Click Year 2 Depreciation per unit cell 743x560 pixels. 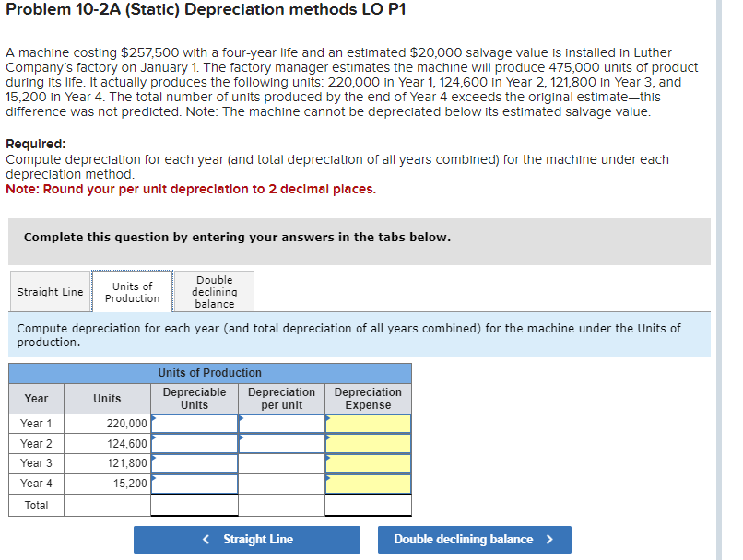tap(281, 443)
